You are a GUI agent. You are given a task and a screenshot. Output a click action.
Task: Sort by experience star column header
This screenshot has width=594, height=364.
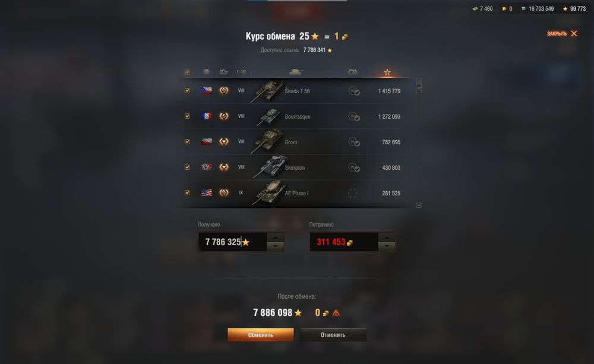click(x=387, y=72)
